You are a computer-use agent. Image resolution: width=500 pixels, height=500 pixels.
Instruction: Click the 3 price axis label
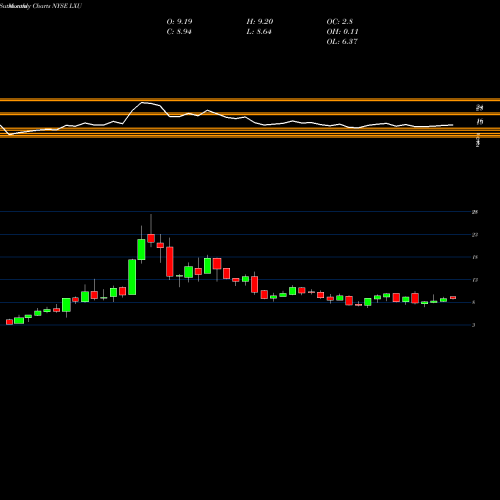tap(474, 325)
